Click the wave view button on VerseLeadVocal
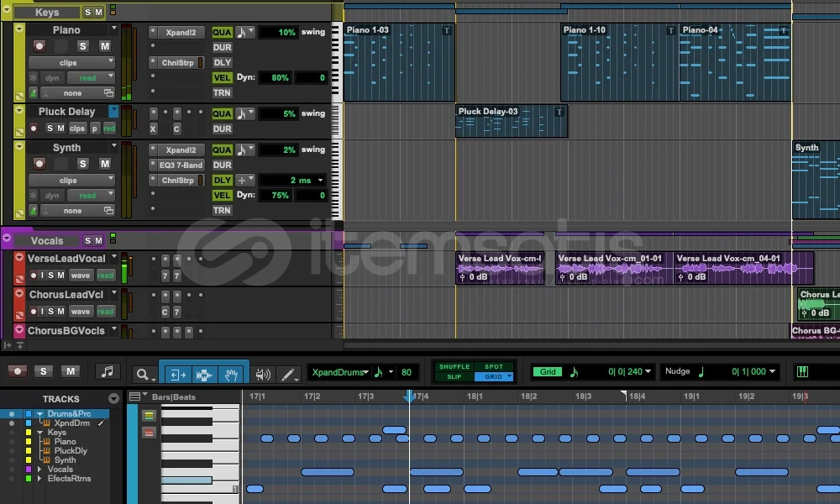This screenshot has width=840, height=504. click(x=81, y=276)
